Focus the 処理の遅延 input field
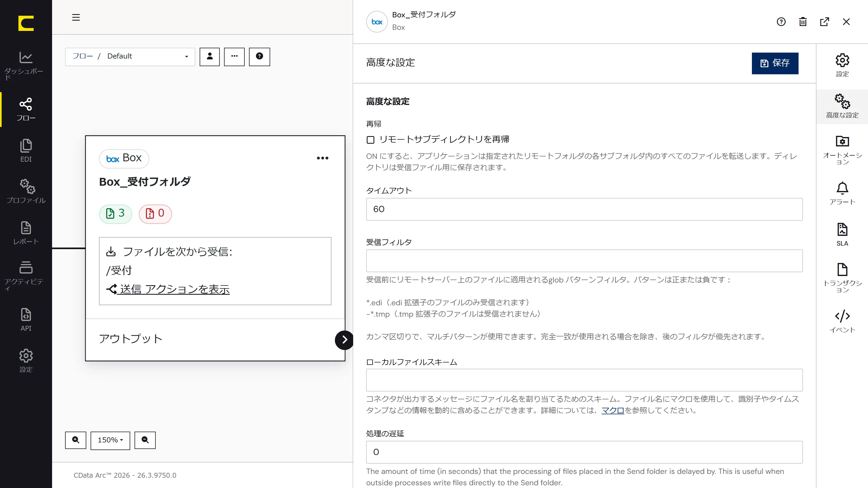The width and height of the screenshot is (868, 488). pyautogui.click(x=584, y=452)
